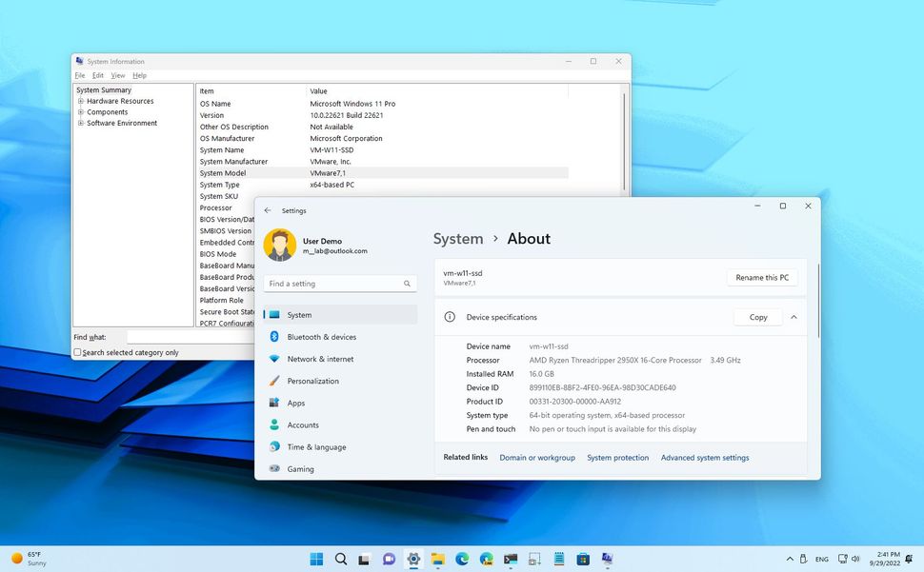Enable the Search selected category only checkbox

coord(77,352)
